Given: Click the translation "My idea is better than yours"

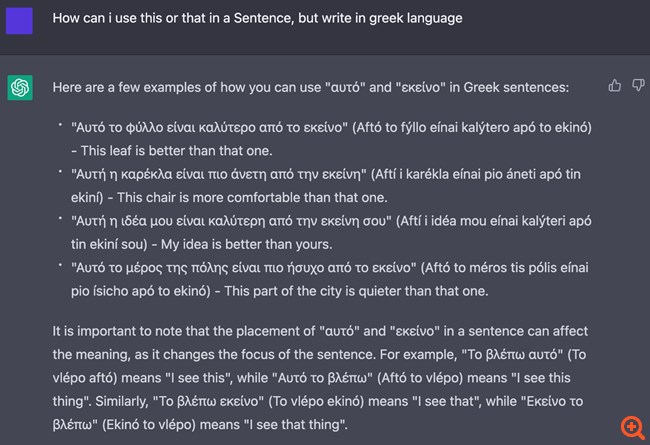Looking at the screenshot, I should (x=246, y=244).
